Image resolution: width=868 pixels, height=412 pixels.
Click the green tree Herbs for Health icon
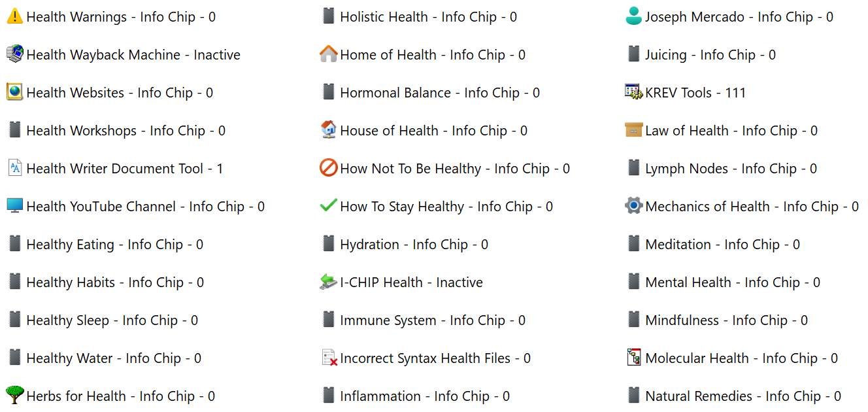pyautogui.click(x=14, y=395)
